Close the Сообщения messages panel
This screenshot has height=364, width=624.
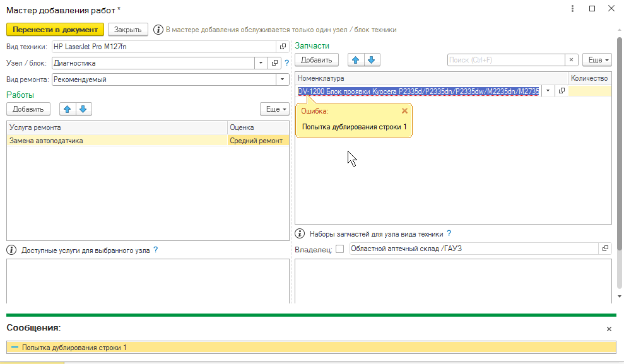pyautogui.click(x=609, y=329)
